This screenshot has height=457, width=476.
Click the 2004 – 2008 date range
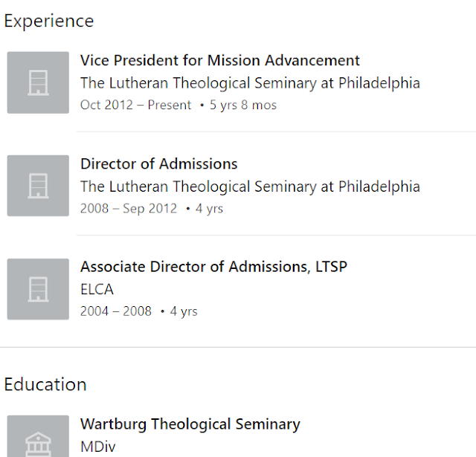tap(115, 311)
